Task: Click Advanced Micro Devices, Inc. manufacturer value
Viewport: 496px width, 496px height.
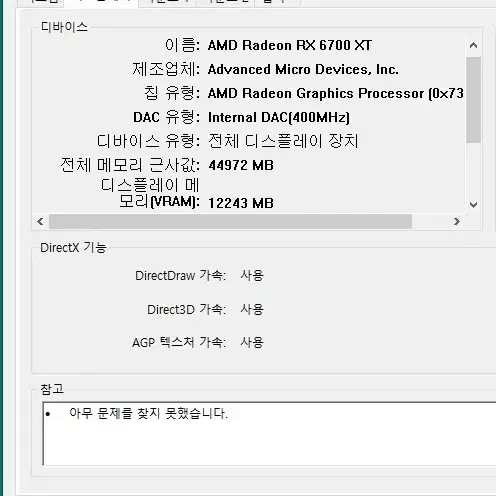Action: coord(303,69)
